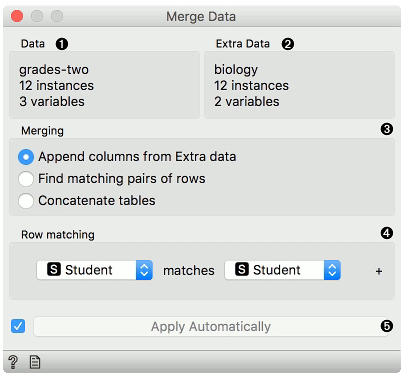
Task: Click annotation marker number 3 by Merging
Action: [387, 129]
